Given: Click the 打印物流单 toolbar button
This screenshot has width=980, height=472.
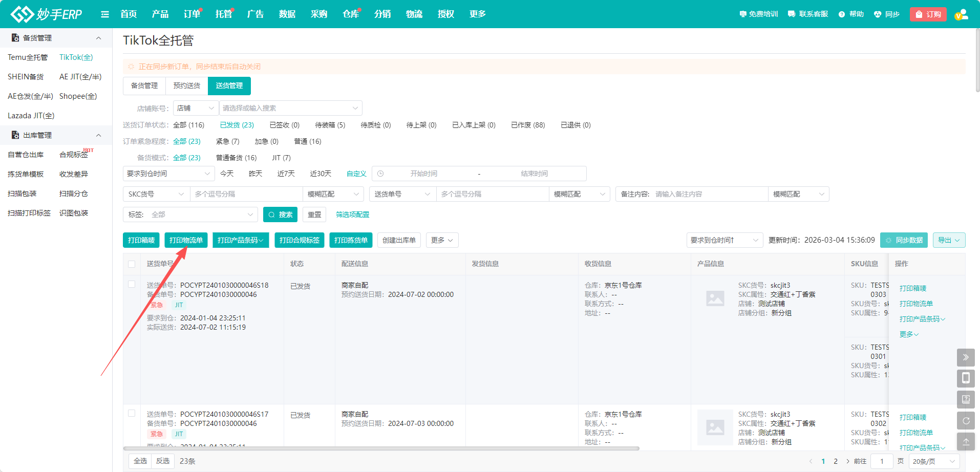Looking at the screenshot, I should click(x=186, y=240).
